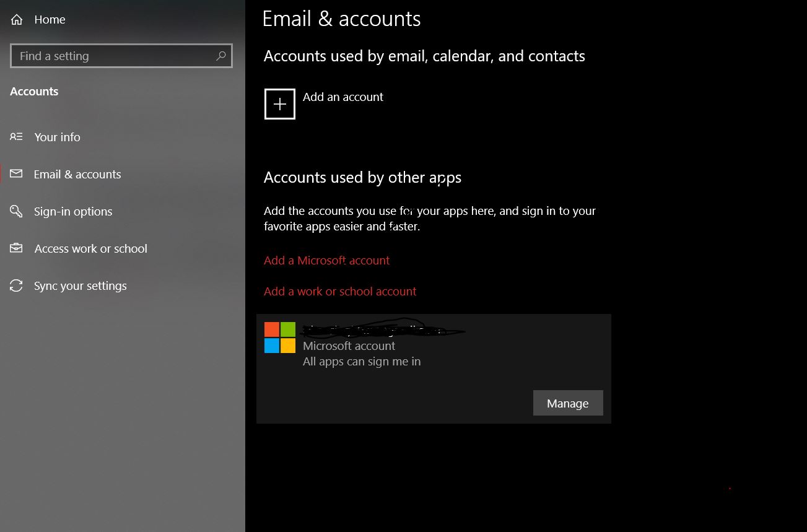Select Email & accounts in sidebar

[x=77, y=174]
